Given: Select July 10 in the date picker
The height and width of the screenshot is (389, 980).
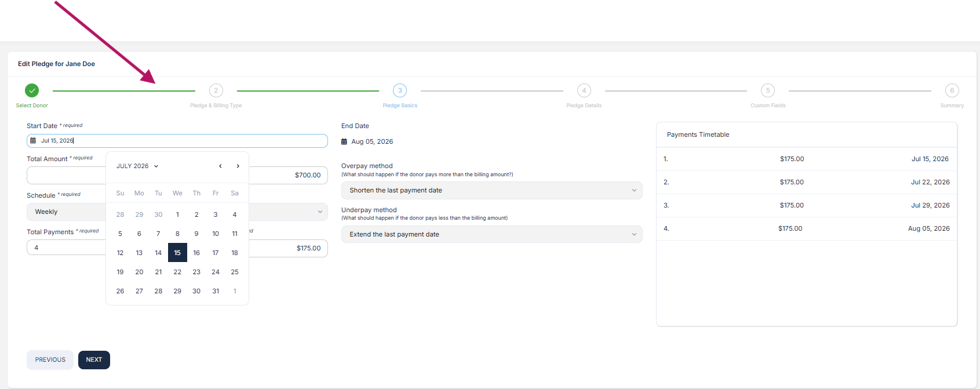Looking at the screenshot, I should pos(216,234).
